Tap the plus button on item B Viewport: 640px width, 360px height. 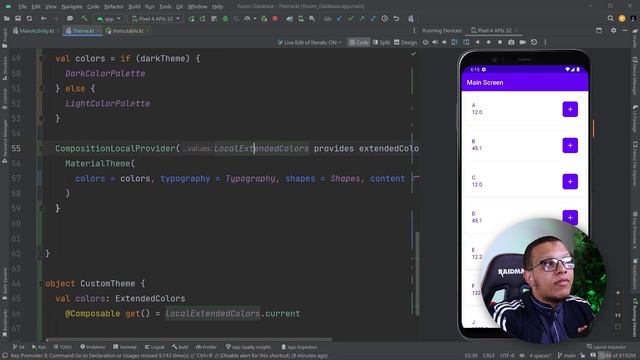coord(570,145)
